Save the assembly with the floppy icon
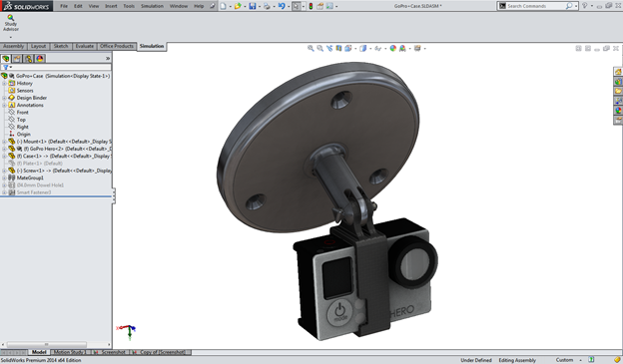This screenshot has height=364, width=623. click(x=253, y=6)
